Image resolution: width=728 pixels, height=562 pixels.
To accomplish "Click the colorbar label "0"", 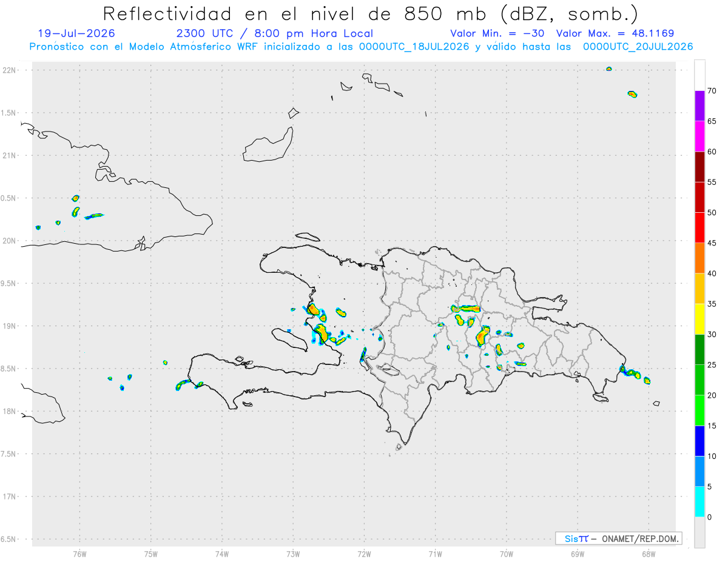I will [x=710, y=517].
